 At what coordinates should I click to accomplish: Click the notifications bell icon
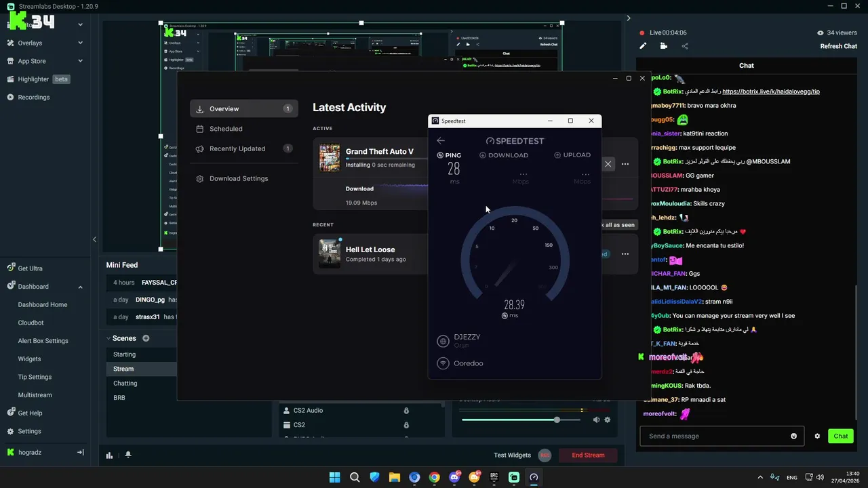coord(128,455)
